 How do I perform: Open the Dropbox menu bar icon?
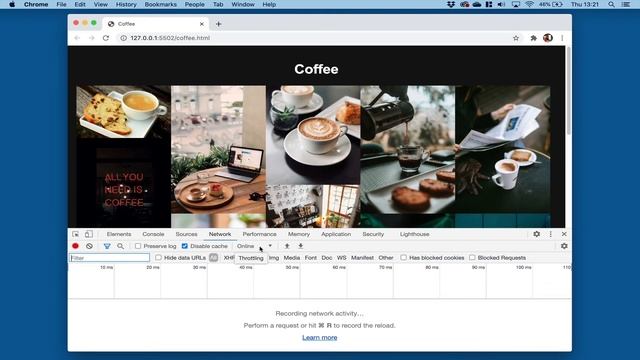451,4
